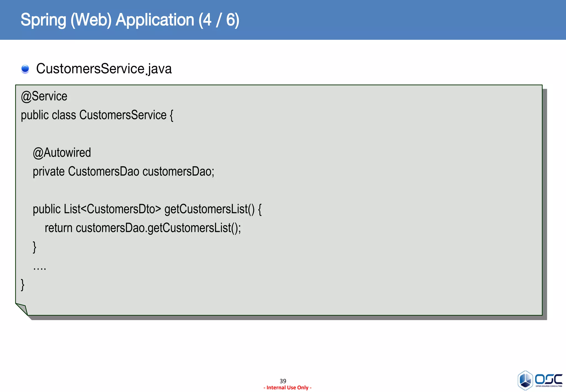The width and height of the screenshot is (566, 392).
Task: Click 'public class CustomersService {' line
Action: (97, 115)
